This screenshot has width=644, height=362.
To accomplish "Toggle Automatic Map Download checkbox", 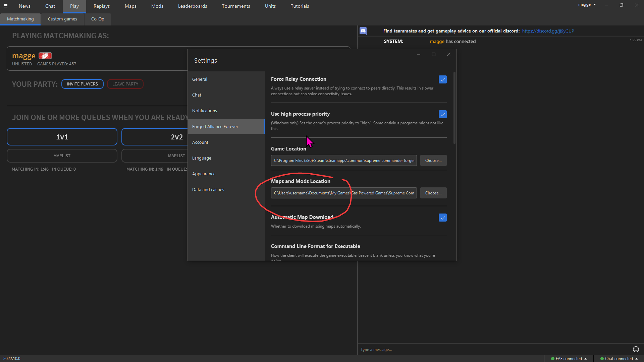I will (x=443, y=218).
